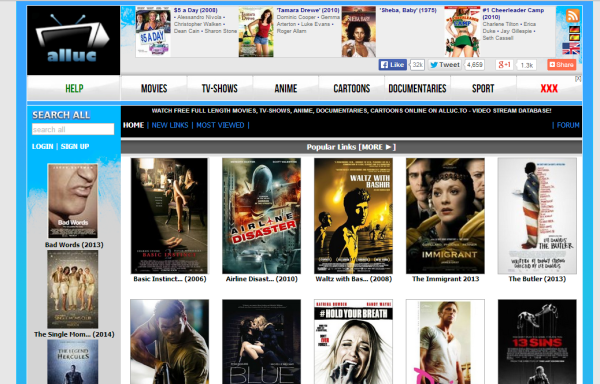Open the MOVIES category tab

point(154,88)
